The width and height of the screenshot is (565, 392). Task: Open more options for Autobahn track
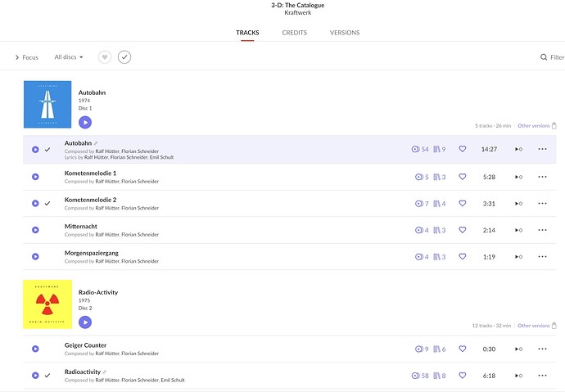(542, 149)
